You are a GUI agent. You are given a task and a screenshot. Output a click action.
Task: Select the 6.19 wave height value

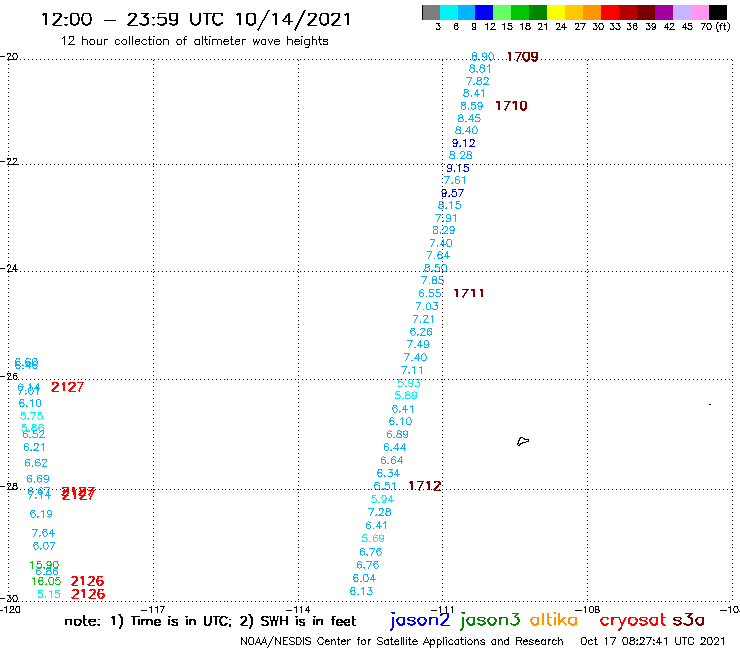point(41,514)
